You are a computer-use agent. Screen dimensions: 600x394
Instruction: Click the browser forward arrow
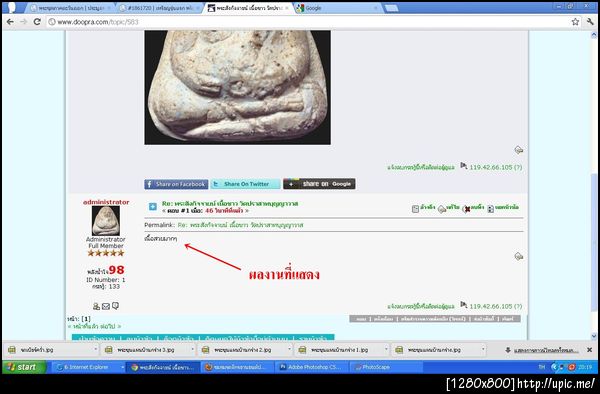[23, 22]
